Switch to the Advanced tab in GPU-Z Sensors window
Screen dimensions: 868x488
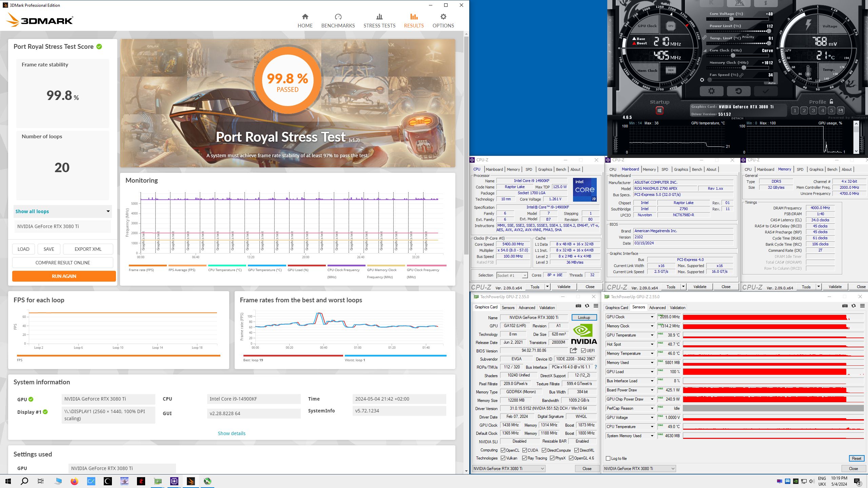point(657,307)
